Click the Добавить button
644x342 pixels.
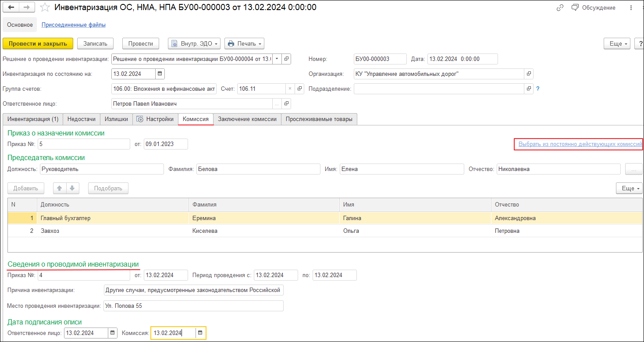click(26, 188)
